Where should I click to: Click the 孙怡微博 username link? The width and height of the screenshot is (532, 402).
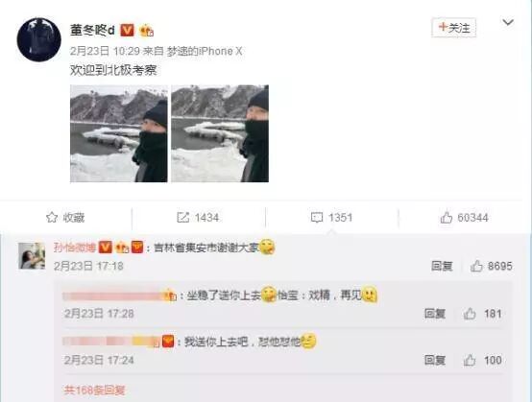click(x=75, y=248)
